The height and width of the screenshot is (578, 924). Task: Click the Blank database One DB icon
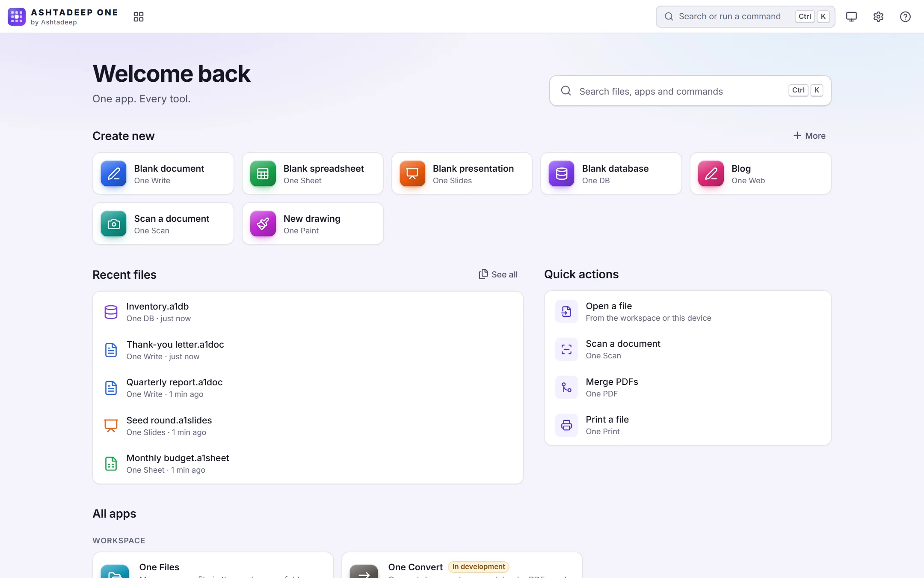[561, 174]
